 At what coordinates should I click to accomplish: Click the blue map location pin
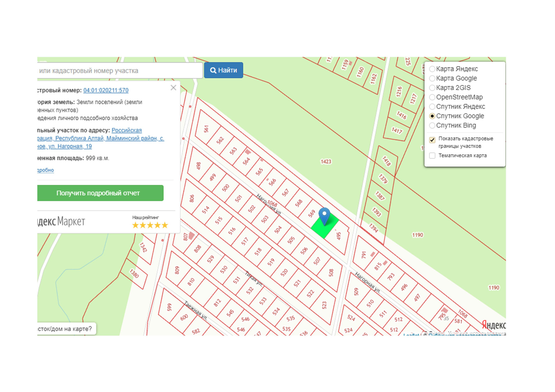[324, 215]
